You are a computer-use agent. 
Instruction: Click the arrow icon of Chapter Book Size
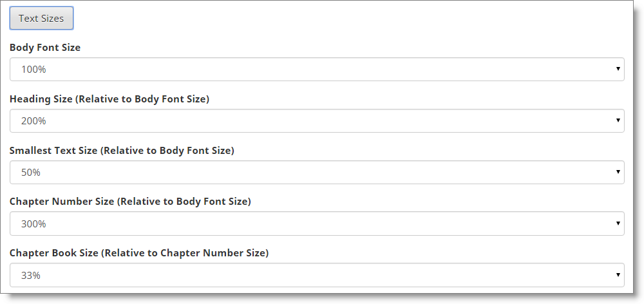pyautogui.click(x=618, y=274)
